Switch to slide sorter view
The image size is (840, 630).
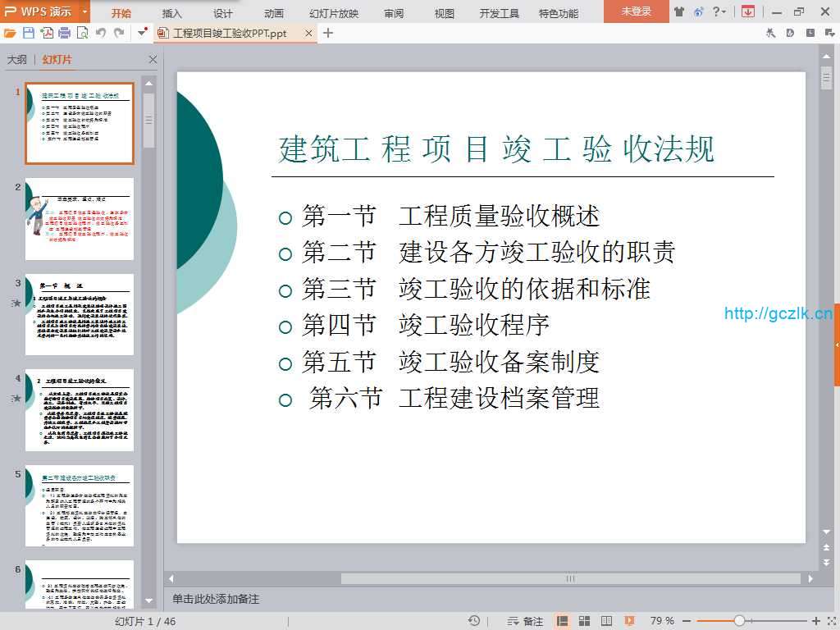click(585, 621)
